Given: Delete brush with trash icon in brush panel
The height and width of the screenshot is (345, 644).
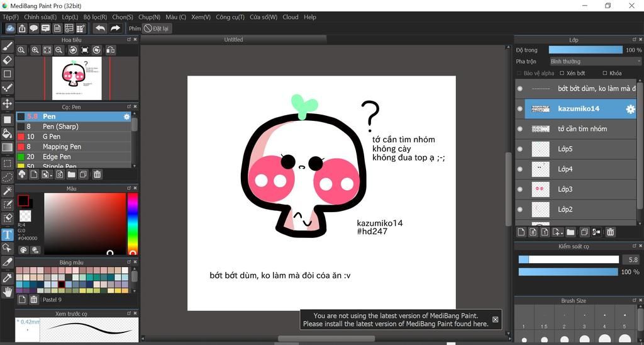Looking at the screenshot, I should pos(97,174).
